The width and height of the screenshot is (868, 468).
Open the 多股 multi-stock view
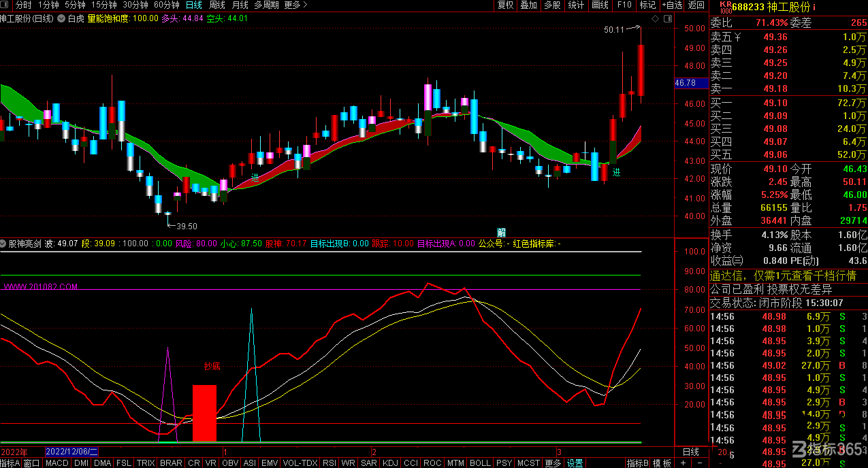pos(552,5)
